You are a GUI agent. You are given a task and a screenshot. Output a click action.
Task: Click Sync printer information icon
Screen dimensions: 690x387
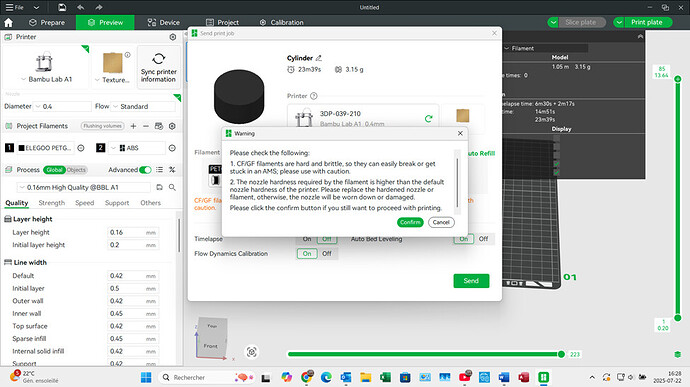[x=158, y=59]
